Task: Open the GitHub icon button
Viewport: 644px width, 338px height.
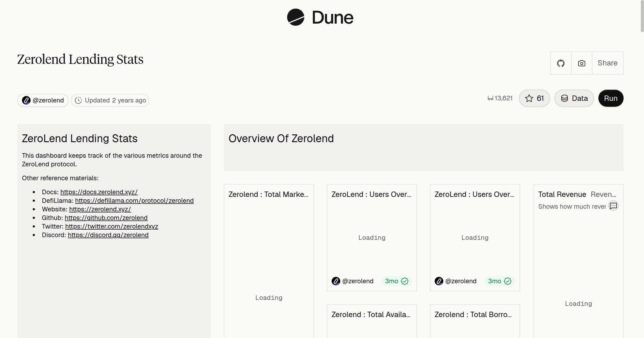Action: 561,63
